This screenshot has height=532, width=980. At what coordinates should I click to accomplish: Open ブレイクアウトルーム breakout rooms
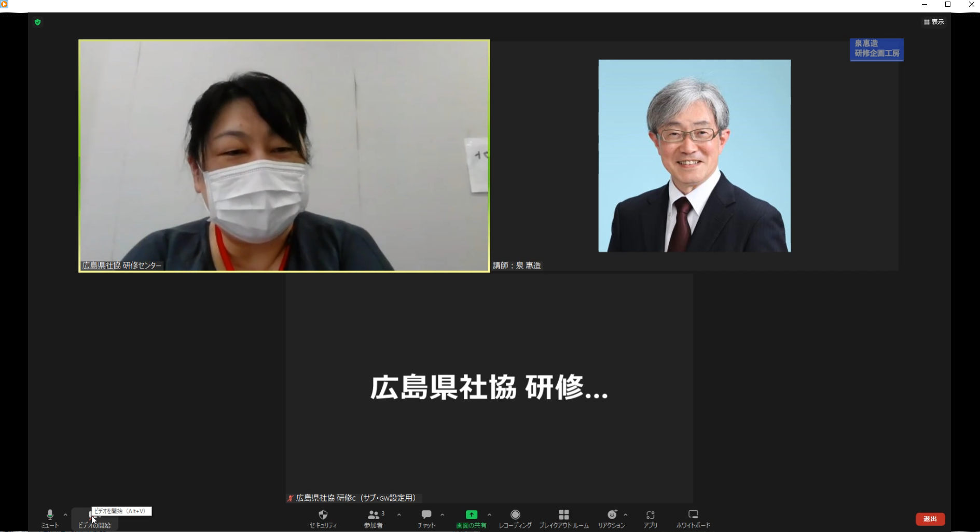click(564, 519)
